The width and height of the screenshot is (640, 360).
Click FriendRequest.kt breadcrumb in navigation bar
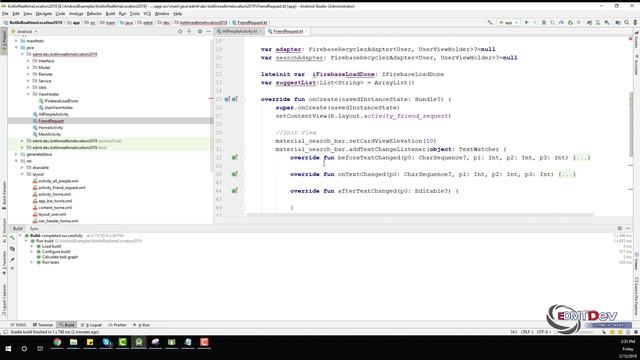(250, 22)
